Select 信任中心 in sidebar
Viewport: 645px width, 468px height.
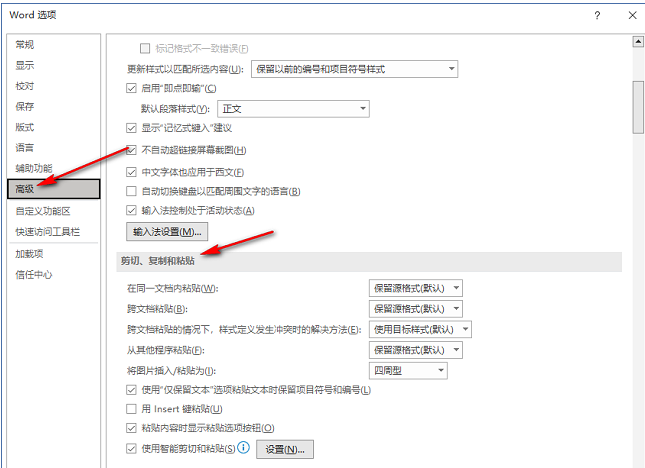click(x=53, y=274)
